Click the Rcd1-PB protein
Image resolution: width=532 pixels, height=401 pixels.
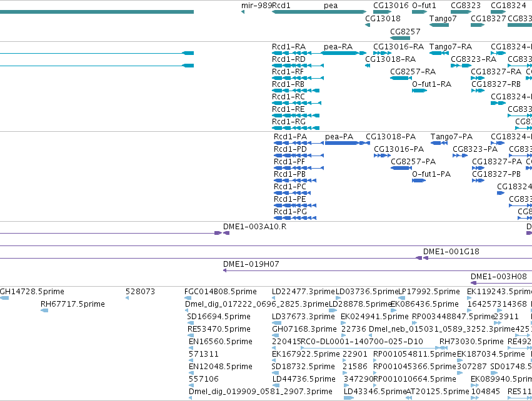click(295, 181)
